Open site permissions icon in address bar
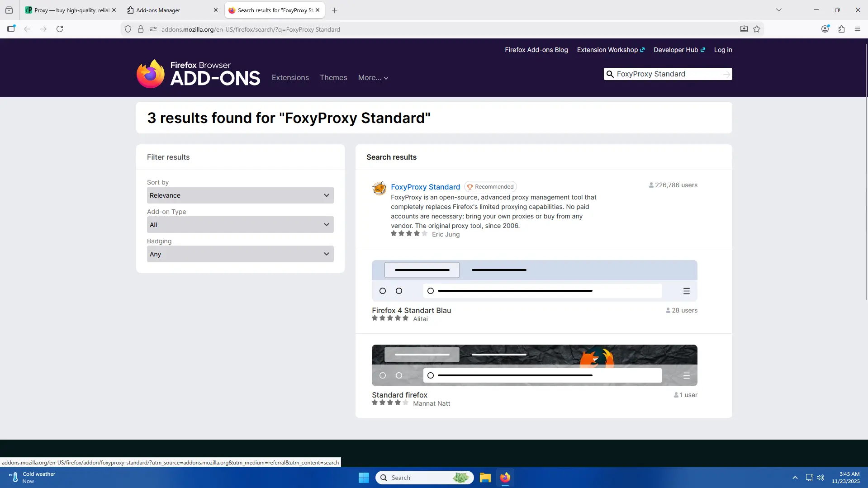Screen dimensions: 868x488 point(153,29)
